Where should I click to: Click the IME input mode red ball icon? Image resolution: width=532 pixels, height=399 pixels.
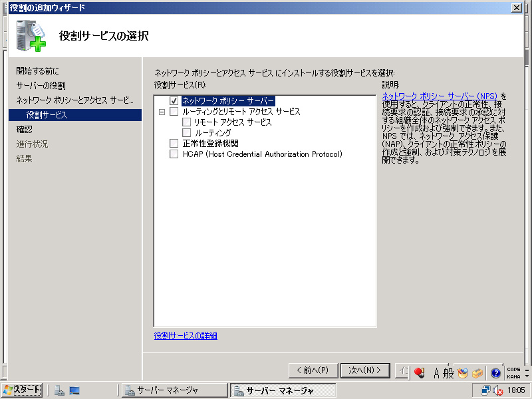419,373
